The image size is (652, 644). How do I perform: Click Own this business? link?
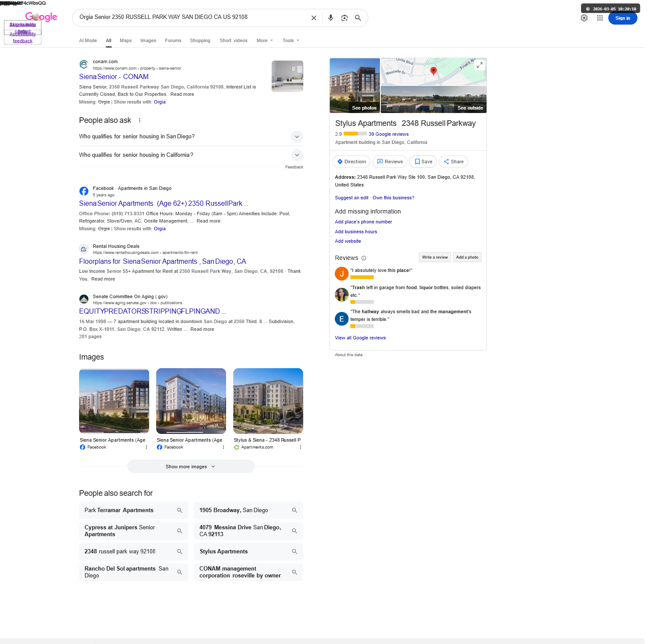click(x=393, y=198)
